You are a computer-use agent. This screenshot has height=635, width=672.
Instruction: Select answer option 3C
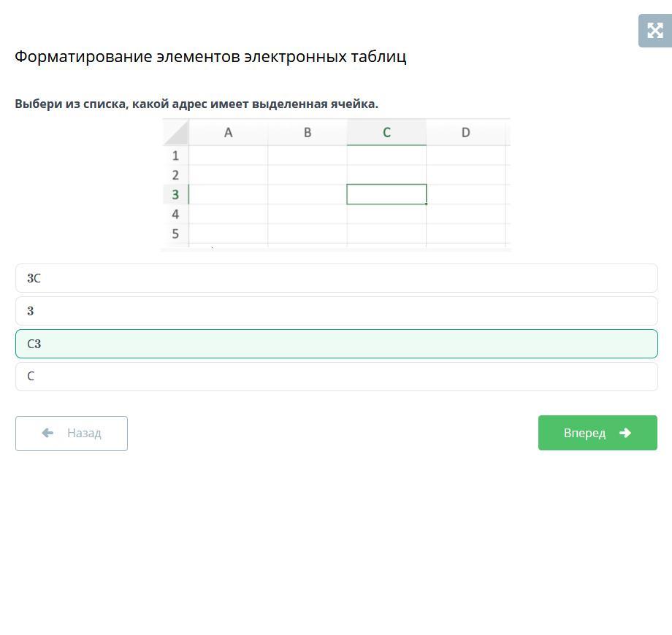[x=337, y=278]
